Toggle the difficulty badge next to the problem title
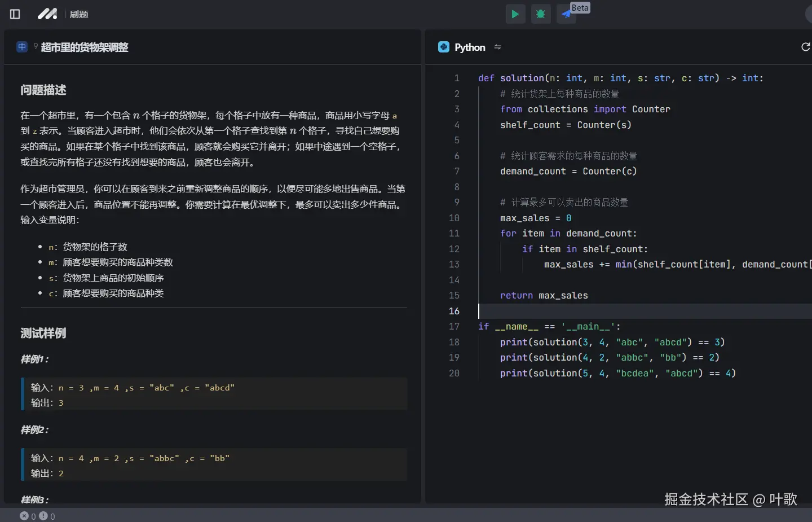812x522 pixels. coord(21,47)
